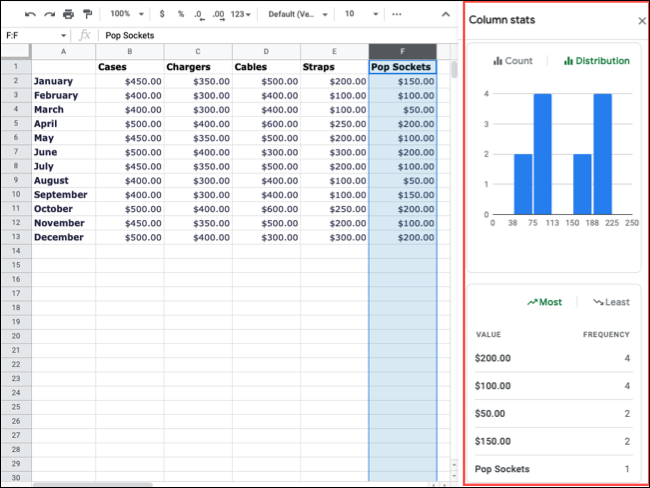
Task: Click the October Cables value $600.00
Action: pos(266,209)
